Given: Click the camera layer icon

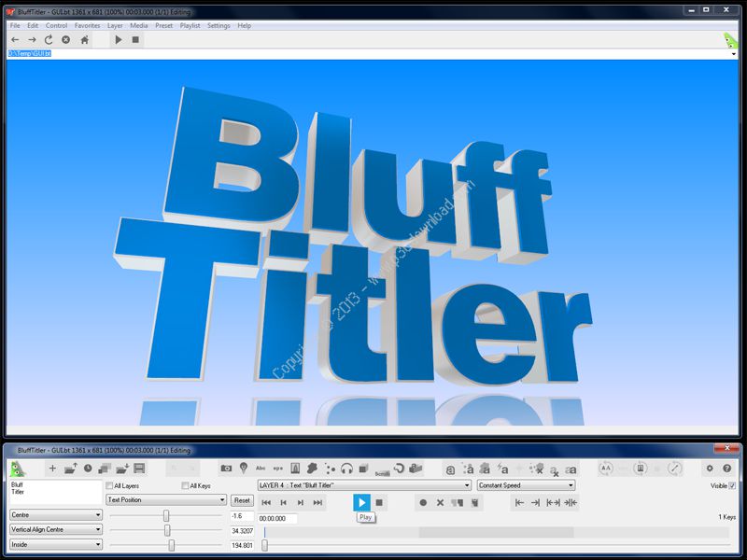Looking at the screenshot, I should pyautogui.click(x=226, y=469).
